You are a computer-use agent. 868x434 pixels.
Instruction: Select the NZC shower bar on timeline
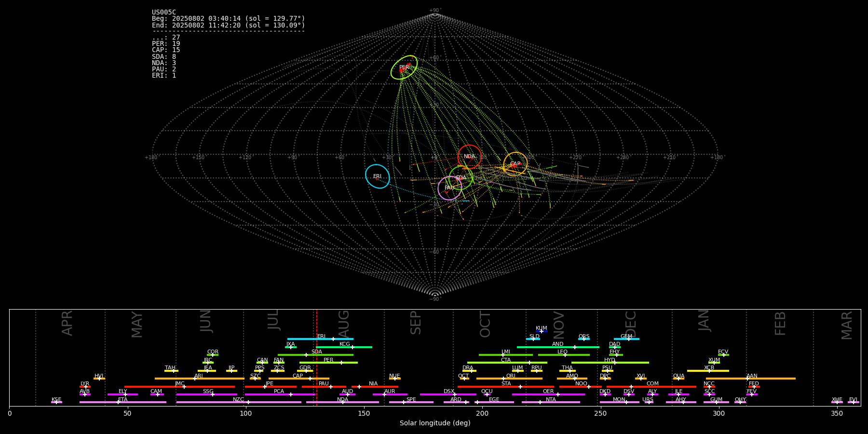tap(239, 402)
